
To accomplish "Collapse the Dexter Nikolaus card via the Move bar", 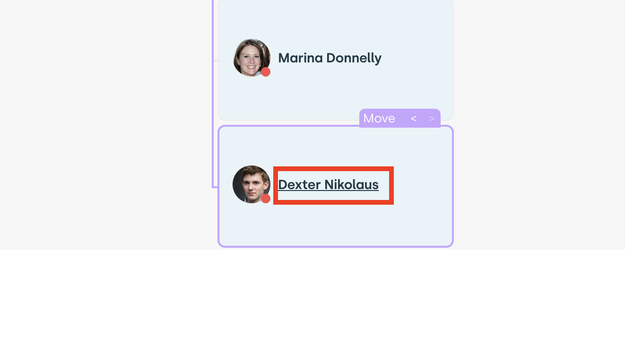I will tap(379, 118).
